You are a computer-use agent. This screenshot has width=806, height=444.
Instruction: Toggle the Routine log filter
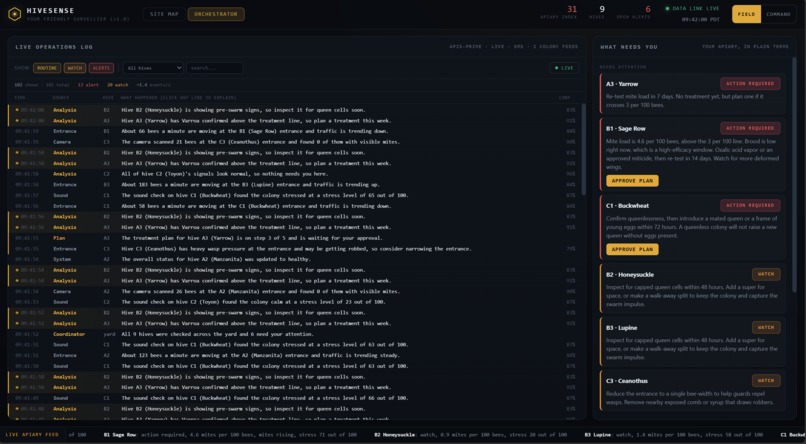click(47, 68)
